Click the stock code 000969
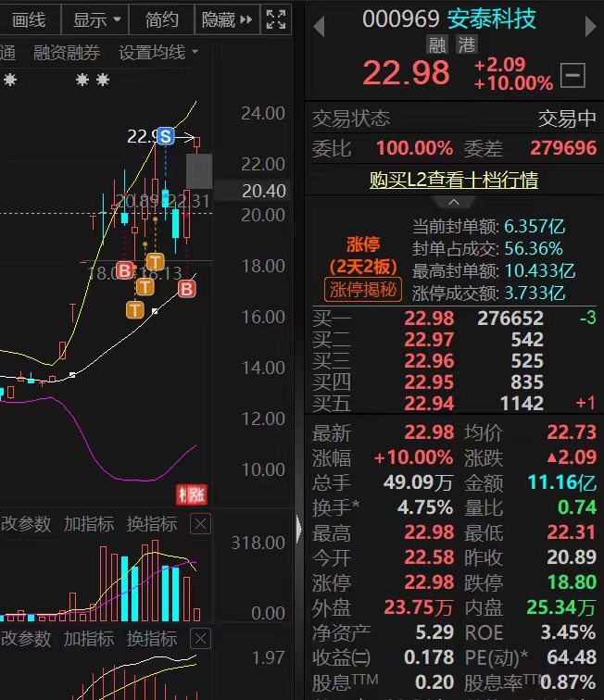Viewport: 604px width, 700px height. coord(401,19)
